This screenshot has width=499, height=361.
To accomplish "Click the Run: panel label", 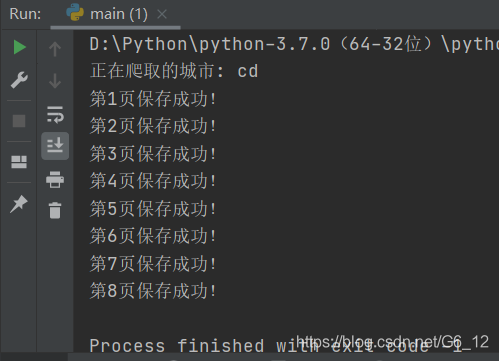I will (x=25, y=14).
